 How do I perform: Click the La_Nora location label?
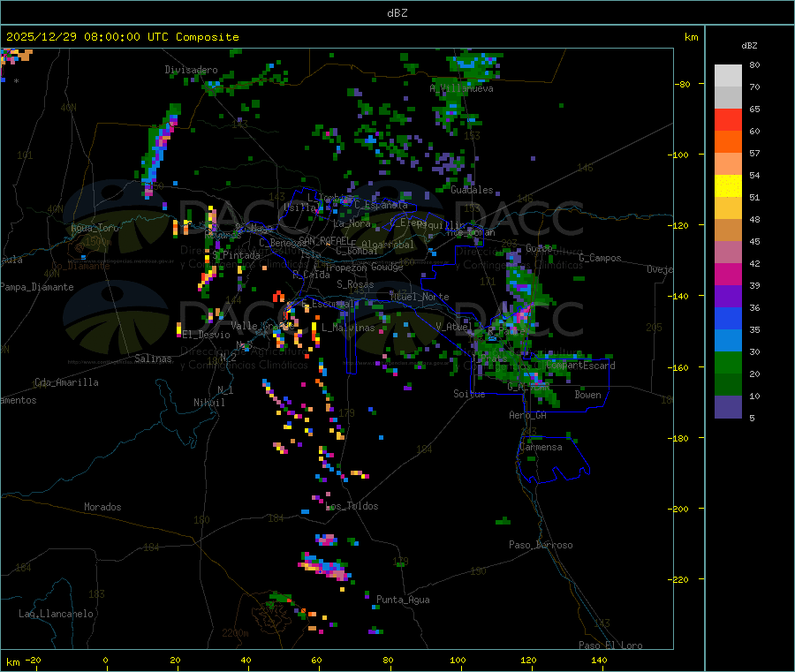[352, 223]
